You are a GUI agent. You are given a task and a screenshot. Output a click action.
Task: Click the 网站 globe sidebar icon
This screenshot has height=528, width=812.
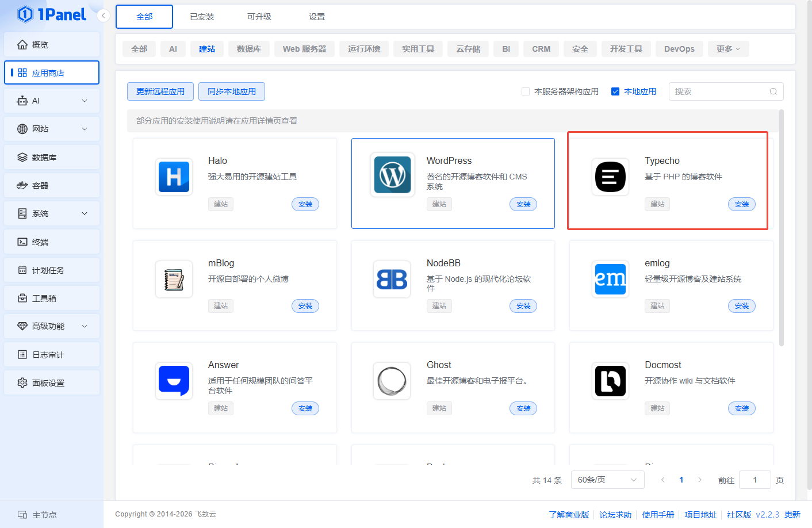coord(22,129)
